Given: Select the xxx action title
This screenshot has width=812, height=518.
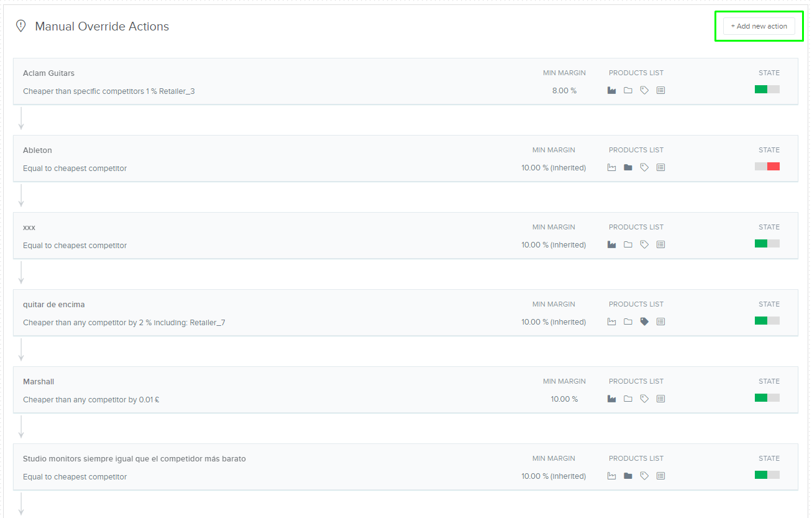Looking at the screenshot, I should pos(29,228).
